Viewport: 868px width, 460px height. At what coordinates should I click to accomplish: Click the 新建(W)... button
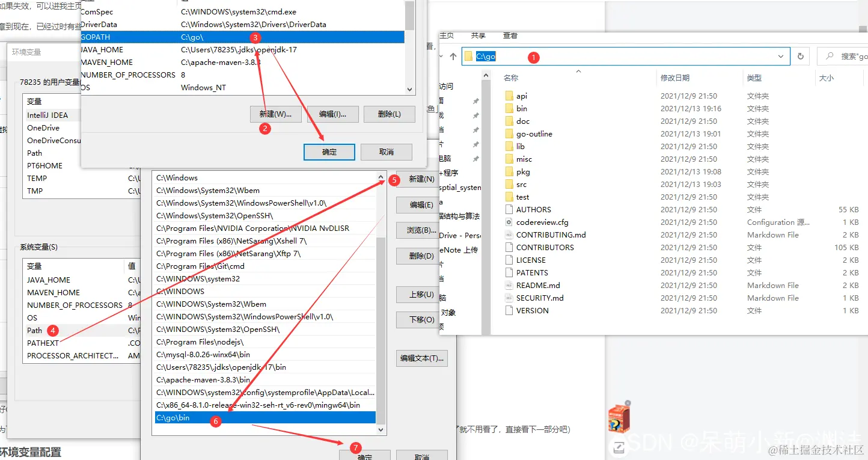tap(275, 114)
